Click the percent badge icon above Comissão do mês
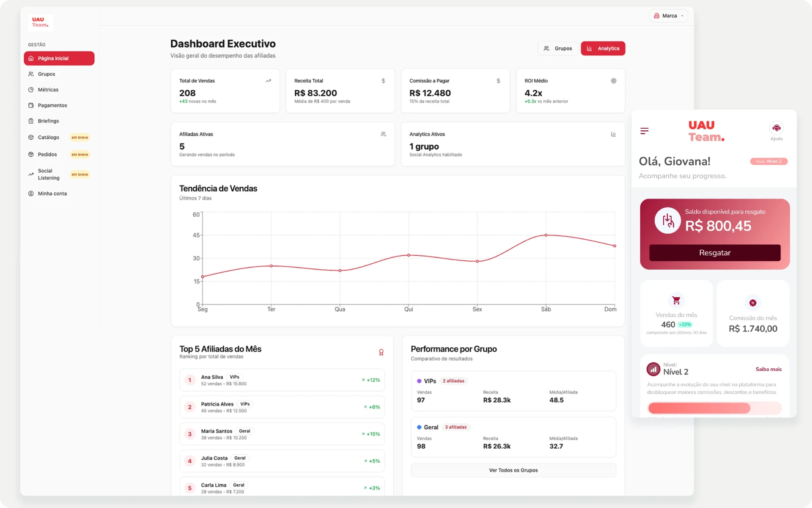812x508 pixels. [753, 303]
